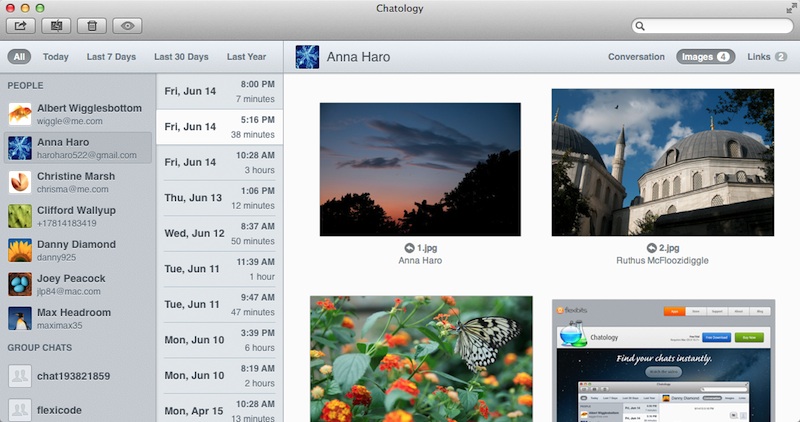
Task: Click the chat193821859 group icon
Action: point(20,376)
